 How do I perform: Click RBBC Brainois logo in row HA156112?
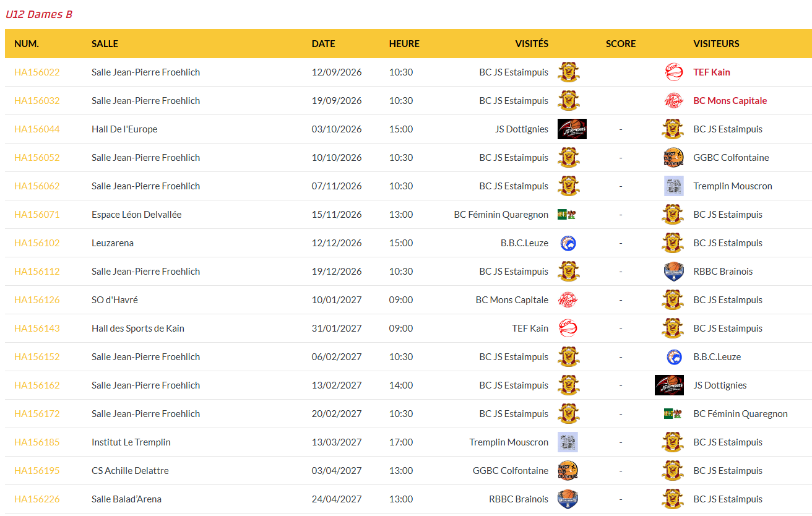click(673, 272)
